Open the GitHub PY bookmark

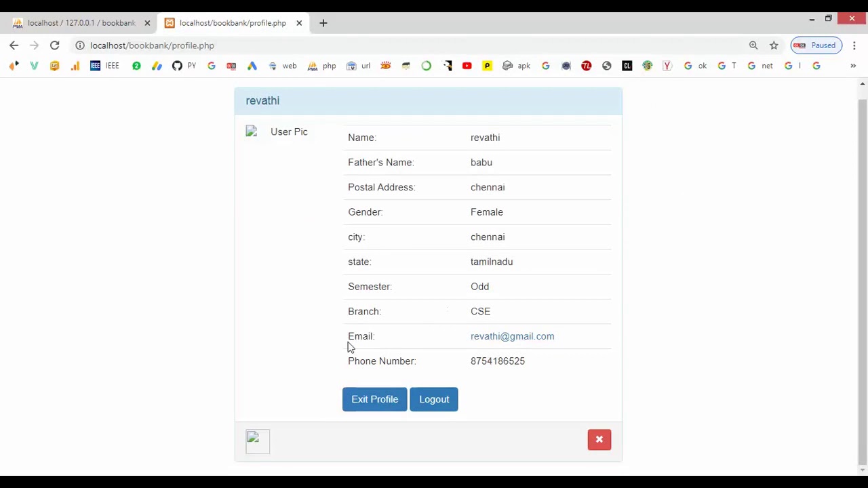point(184,66)
